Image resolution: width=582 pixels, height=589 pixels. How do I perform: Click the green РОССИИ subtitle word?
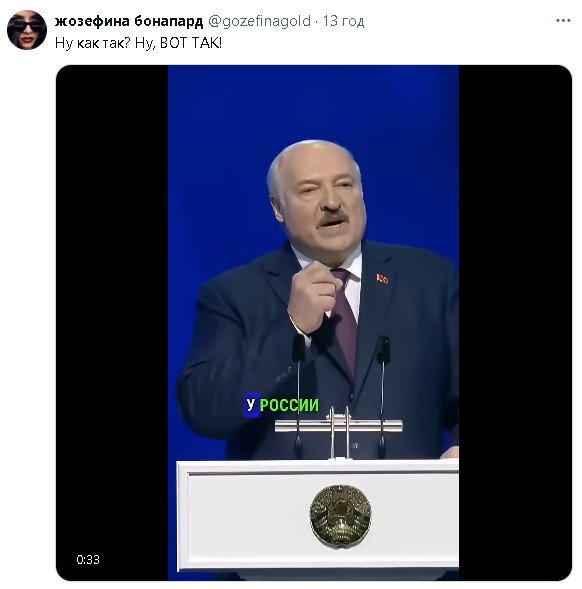coord(289,405)
